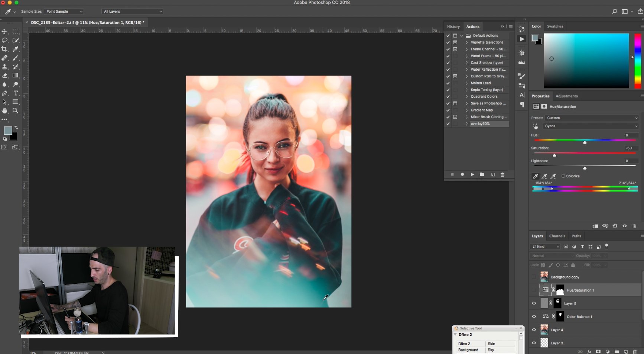Hide Layer 5 visibility
This screenshot has height=354, width=644.
tap(534, 303)
